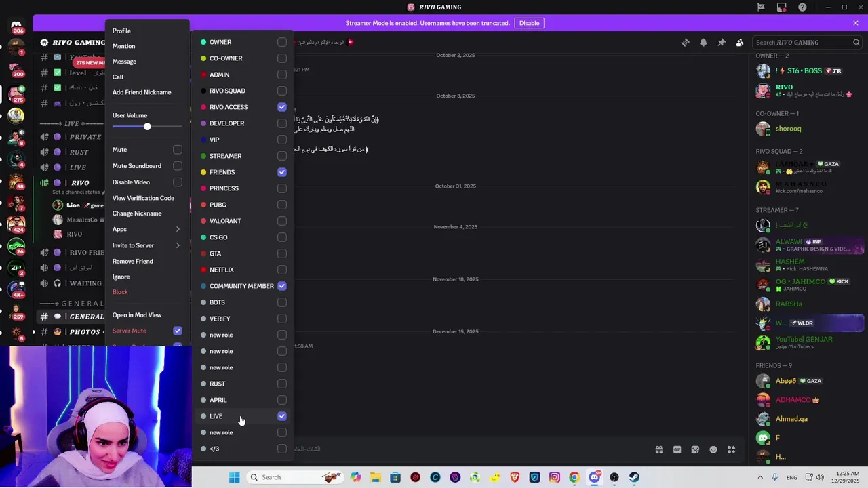Screen dimensions: 868x488
Task: Open the threads icon in channel header
Action: click(x=685, y=42)
